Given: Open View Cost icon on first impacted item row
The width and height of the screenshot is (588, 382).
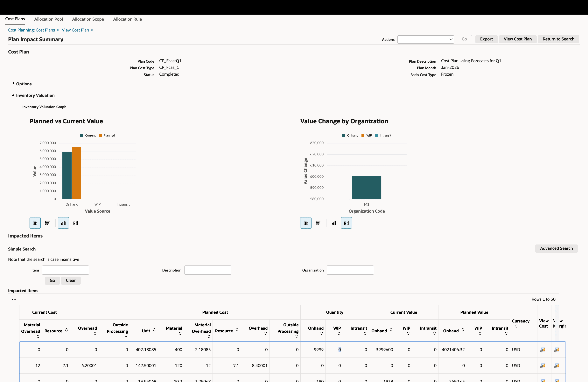Looking at the screenshot, I should [542, 349].
